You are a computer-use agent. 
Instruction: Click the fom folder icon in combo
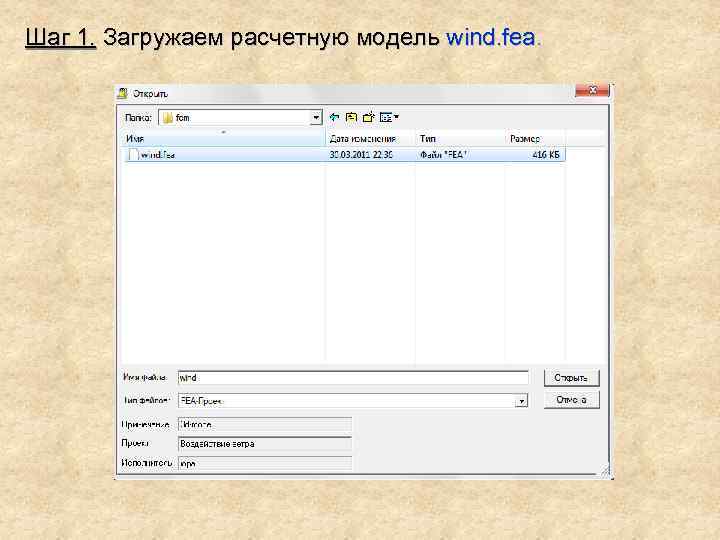coord(168,118)
